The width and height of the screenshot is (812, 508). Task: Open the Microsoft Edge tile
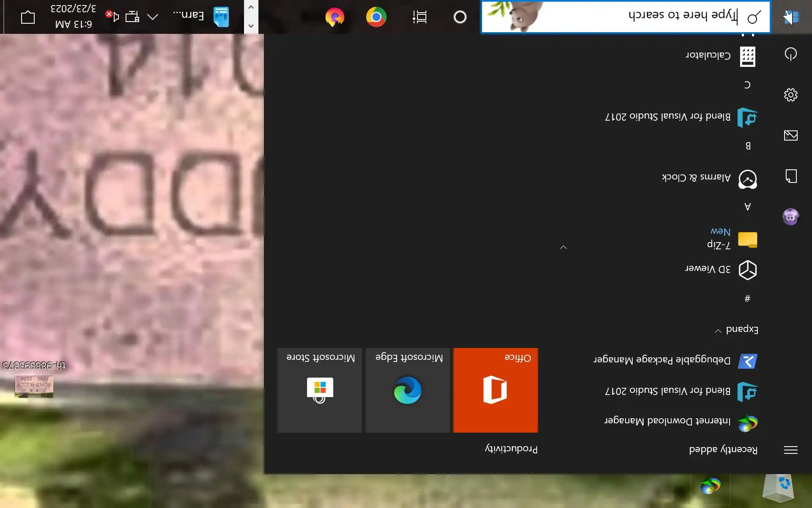(407, 390)
